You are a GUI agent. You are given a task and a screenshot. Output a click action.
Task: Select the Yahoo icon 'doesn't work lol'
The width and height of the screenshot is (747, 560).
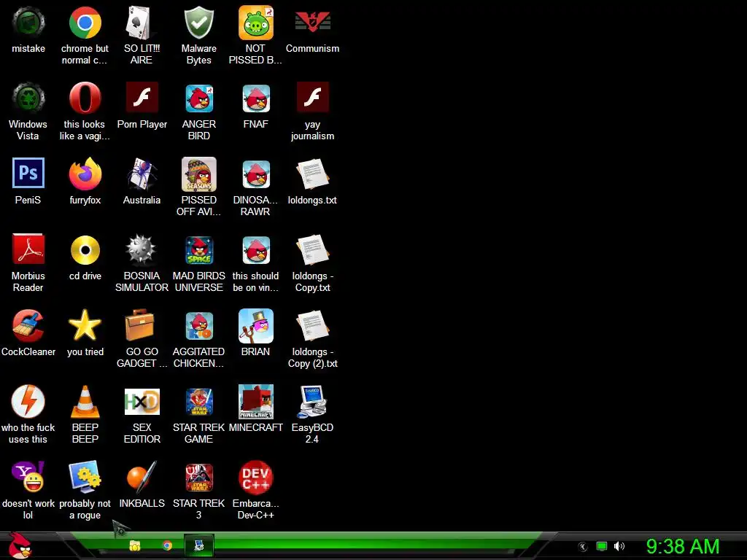tap(28, 477)
